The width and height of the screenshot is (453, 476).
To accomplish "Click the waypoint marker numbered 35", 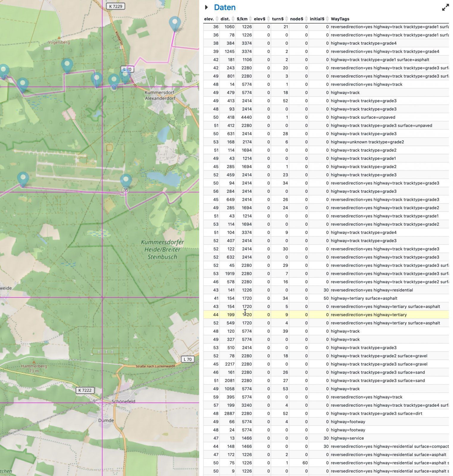I will point(126,181).
